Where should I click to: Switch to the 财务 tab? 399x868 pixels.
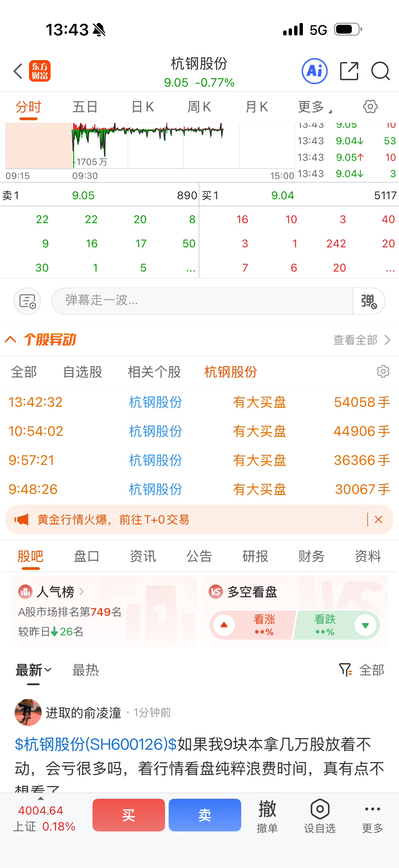(312, 556)
